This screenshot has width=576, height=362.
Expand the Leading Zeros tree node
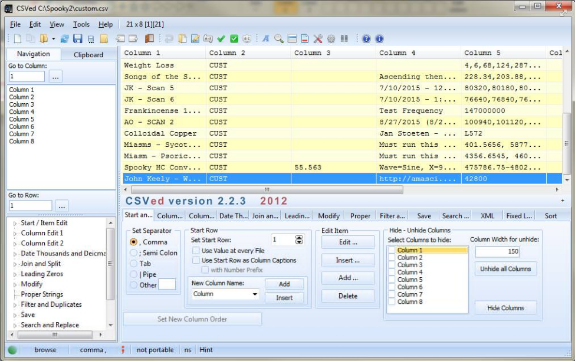pos(15,274)
